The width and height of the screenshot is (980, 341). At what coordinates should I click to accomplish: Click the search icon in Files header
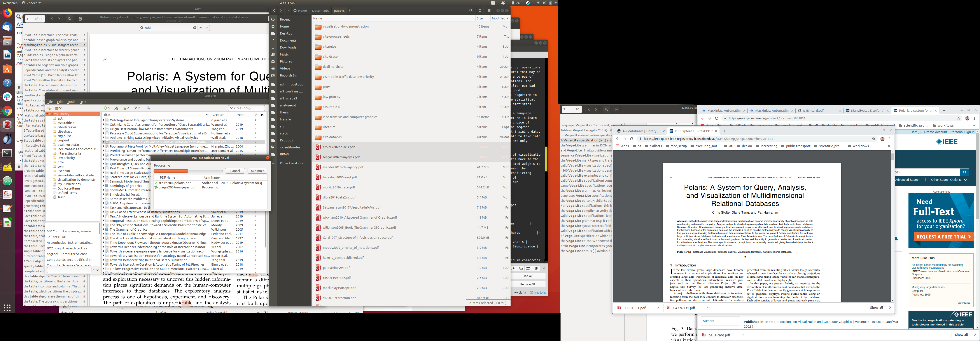[471, 11]
